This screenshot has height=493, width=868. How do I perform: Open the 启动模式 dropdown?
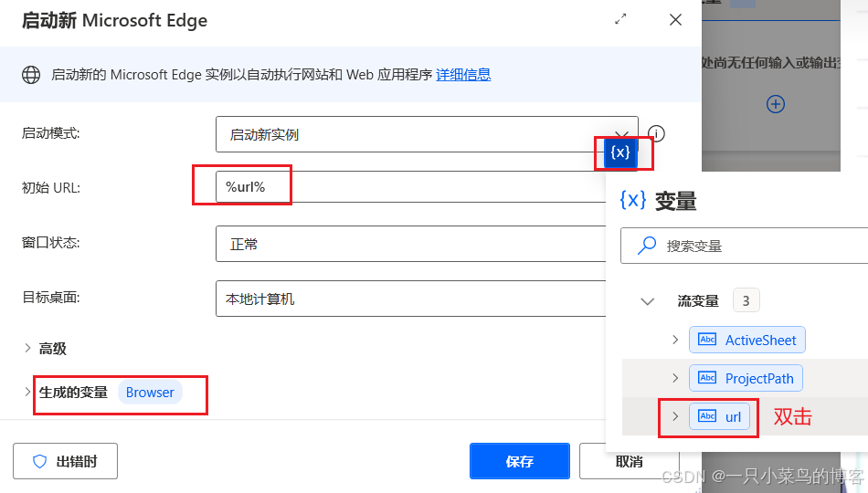tap(427, 134)
